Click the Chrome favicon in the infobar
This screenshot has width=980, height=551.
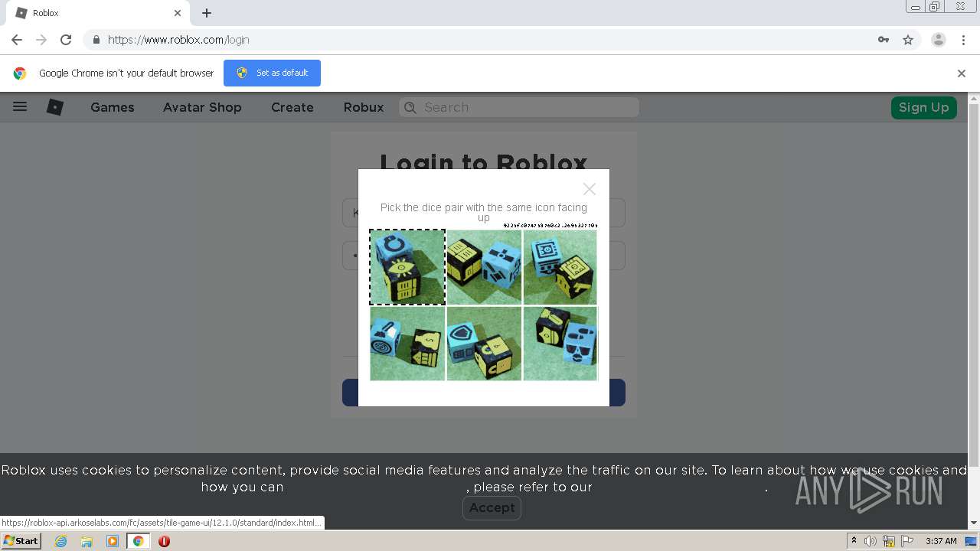tap(20, 73)
